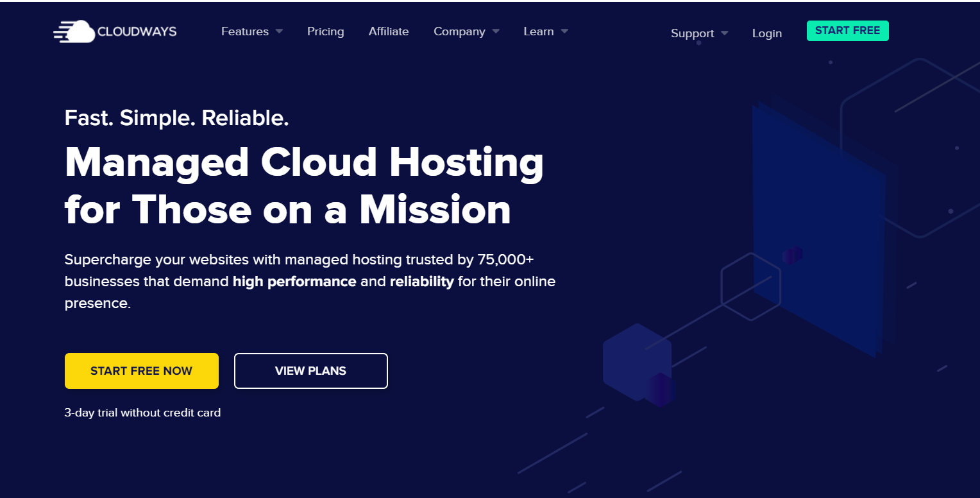Expand the Support dropdown arrow
980x498 pixels.
click(x=724, y=33)
